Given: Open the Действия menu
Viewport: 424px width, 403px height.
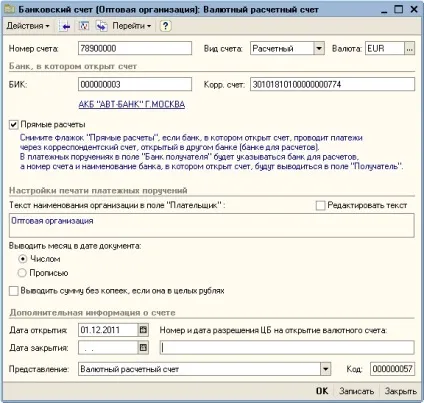Looking at the screenshot, I should tap(28, 26).
